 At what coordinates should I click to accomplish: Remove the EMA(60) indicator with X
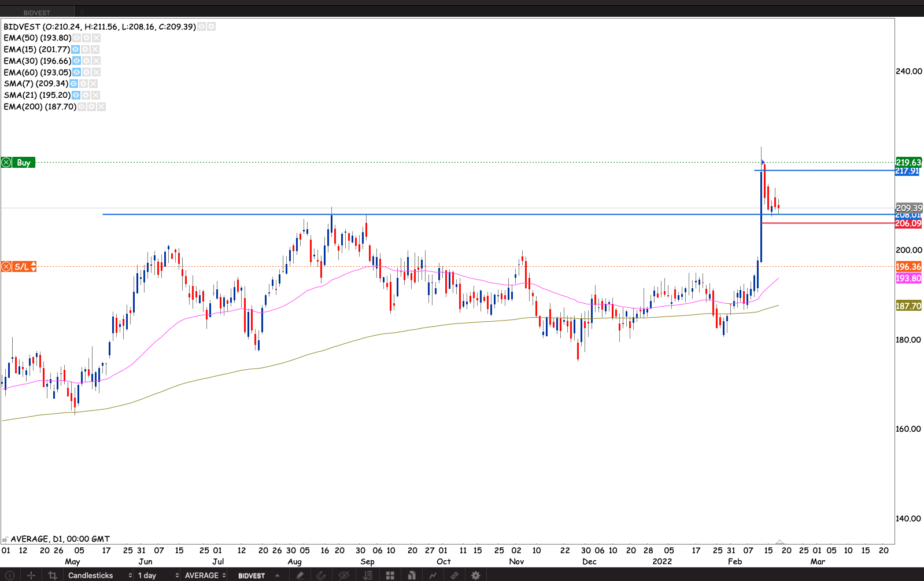97,72
